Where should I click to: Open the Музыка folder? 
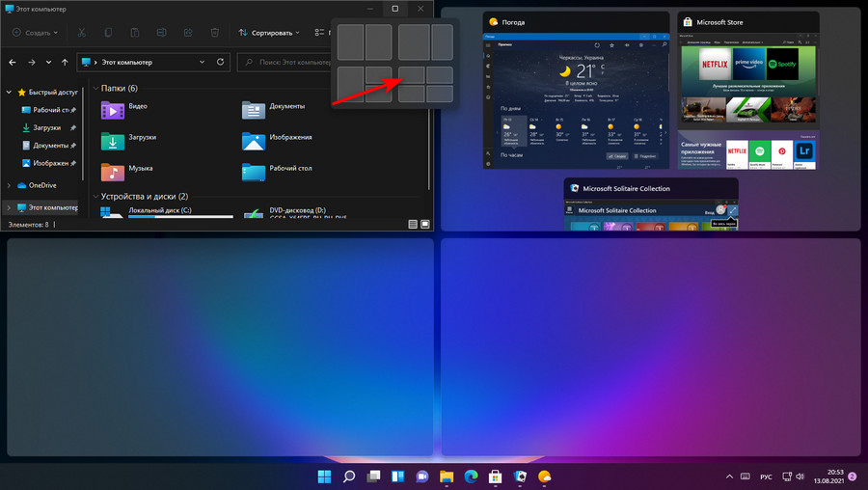[x=126, y=172]
